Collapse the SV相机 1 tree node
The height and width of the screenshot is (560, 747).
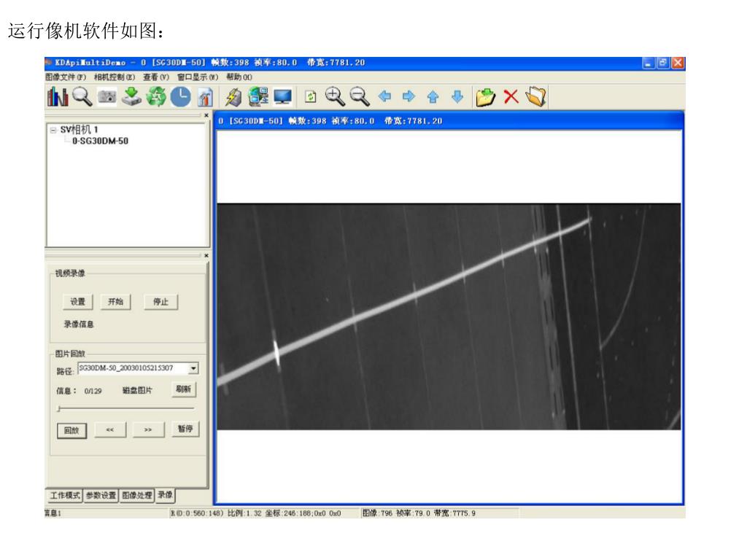[x=53, y=130]
